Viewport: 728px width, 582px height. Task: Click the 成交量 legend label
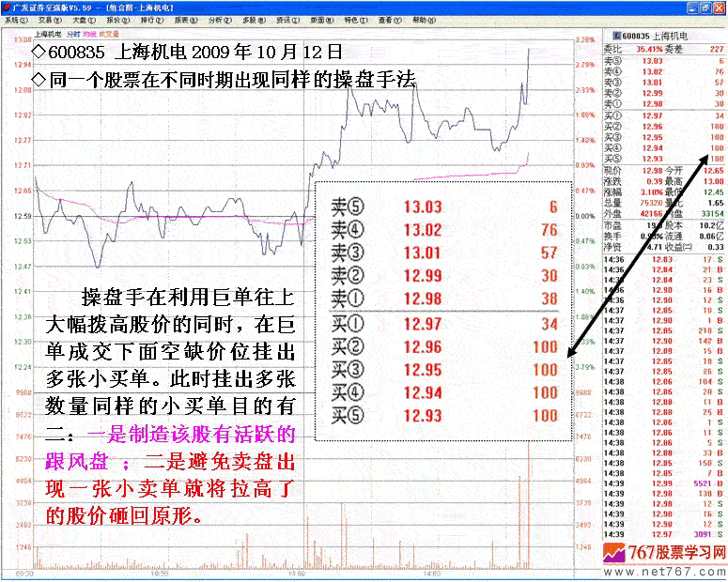click(x=109, y=34)
